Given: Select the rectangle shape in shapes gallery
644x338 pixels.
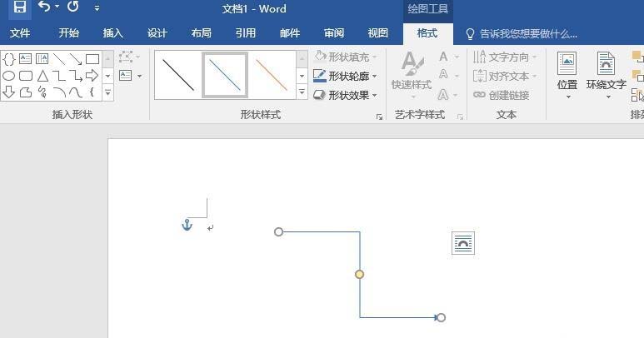Looking at the screenshot, I should (x=92, y=59).
